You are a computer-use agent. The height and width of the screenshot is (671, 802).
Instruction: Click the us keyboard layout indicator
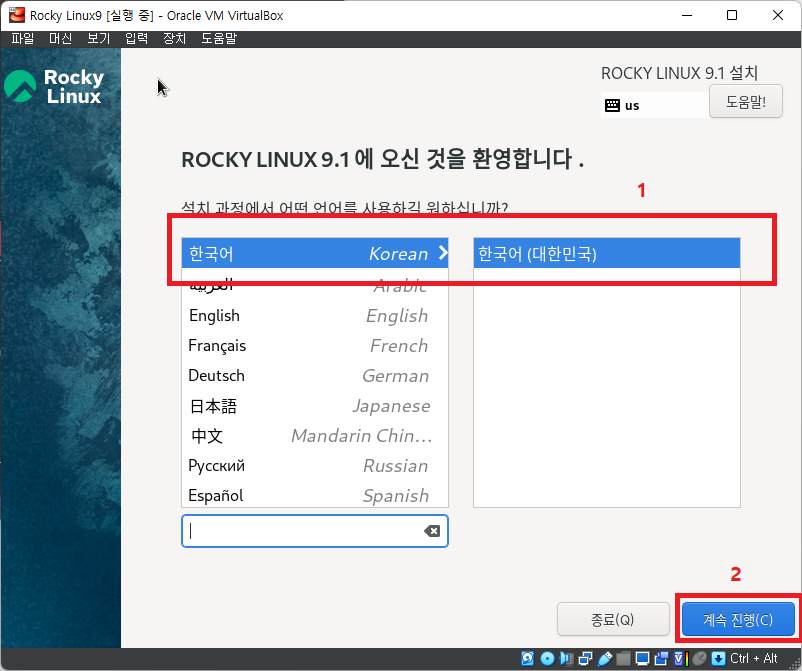(x=655, y=105)
